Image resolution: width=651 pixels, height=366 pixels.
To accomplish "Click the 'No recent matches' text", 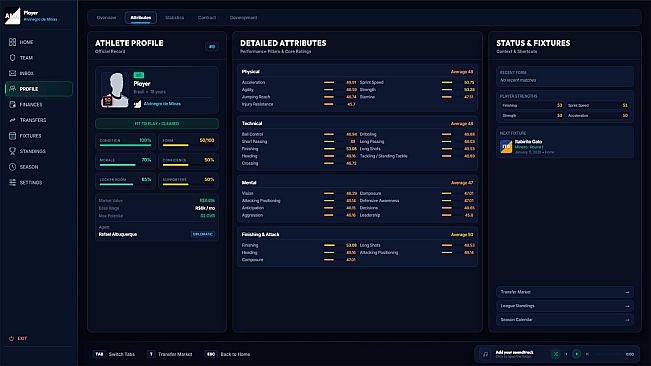I will click(x=518, y=80).
